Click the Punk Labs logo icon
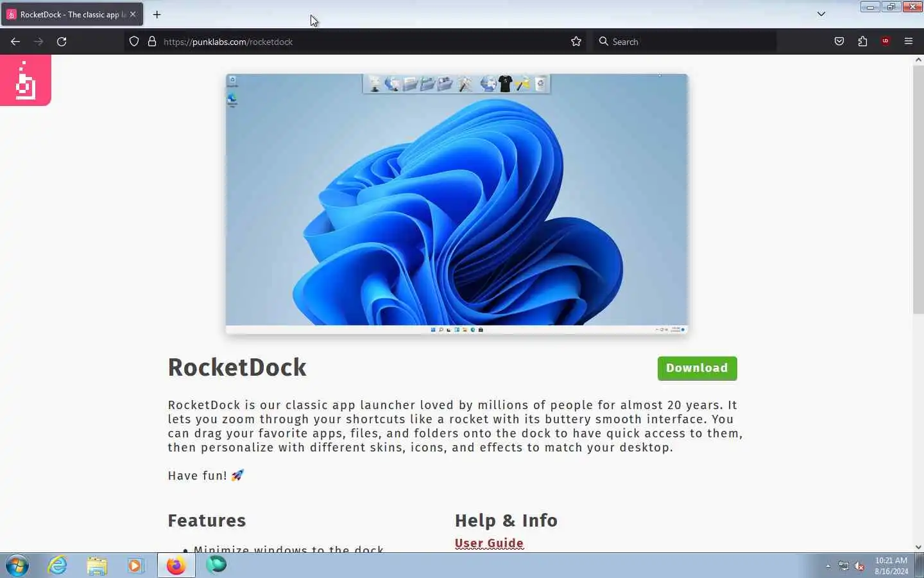 25,80
